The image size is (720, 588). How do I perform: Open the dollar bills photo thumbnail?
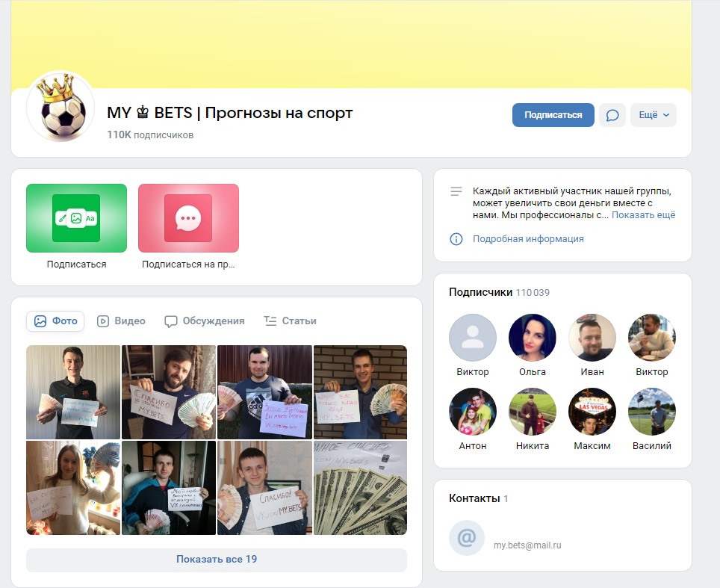[360, 488]
